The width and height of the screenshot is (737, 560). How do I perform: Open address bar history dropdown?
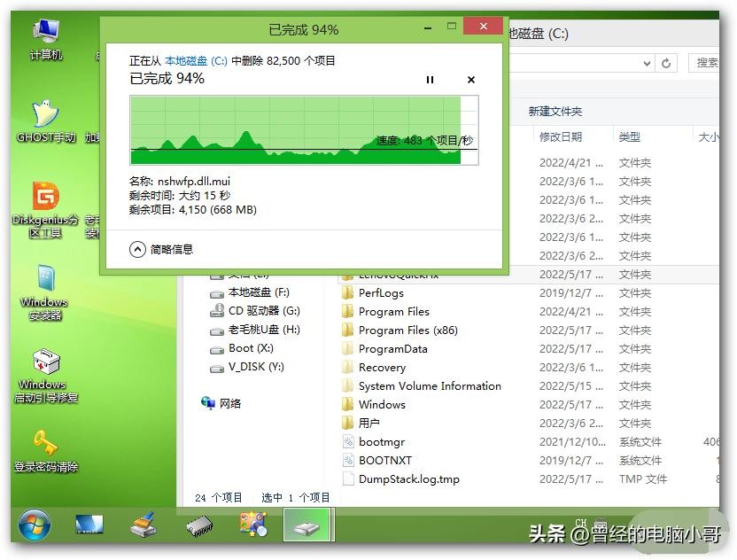coord(647,63)
